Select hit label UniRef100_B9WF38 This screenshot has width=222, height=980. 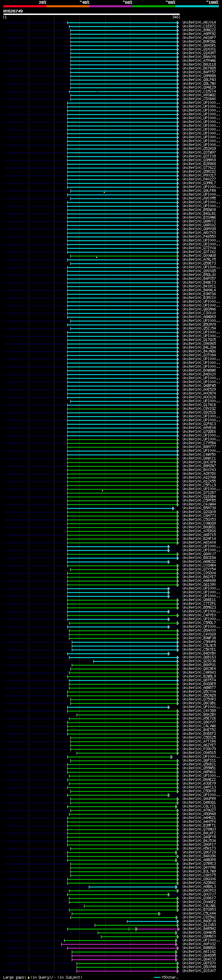199,638
